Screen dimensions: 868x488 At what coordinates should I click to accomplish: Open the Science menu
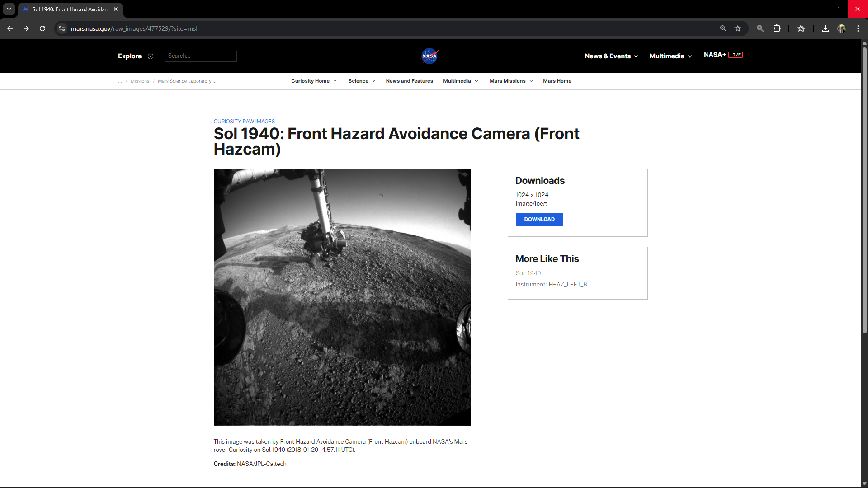coord(362,81)
